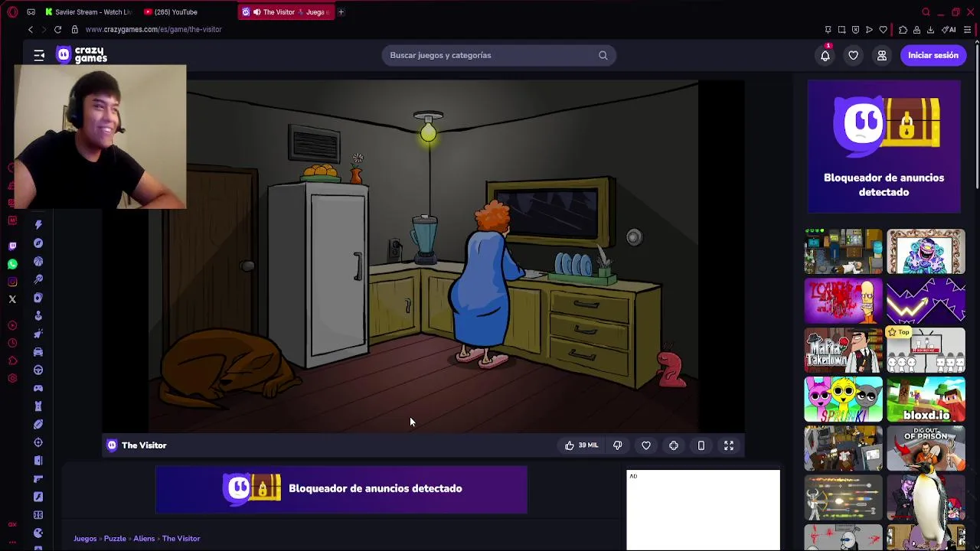The width and height of the screenshot is (980, 551).
Task: Reload the current page
Action: click(x=57, y=29)
